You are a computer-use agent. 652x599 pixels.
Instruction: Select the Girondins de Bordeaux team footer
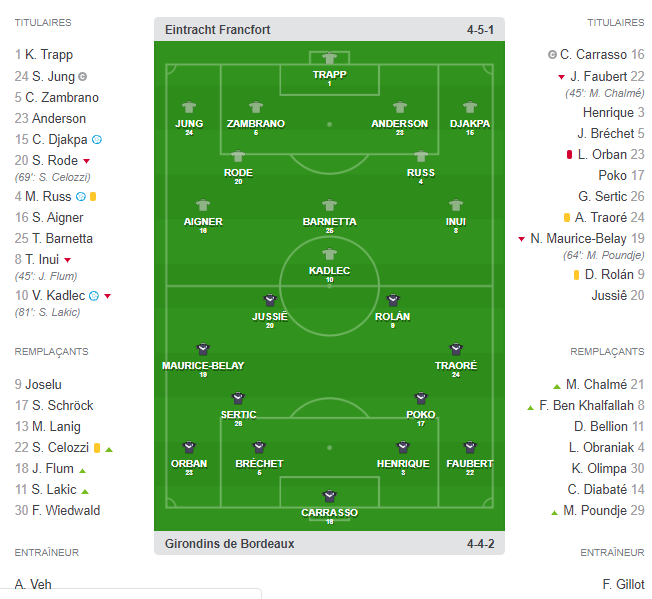(x=229, y=544)
